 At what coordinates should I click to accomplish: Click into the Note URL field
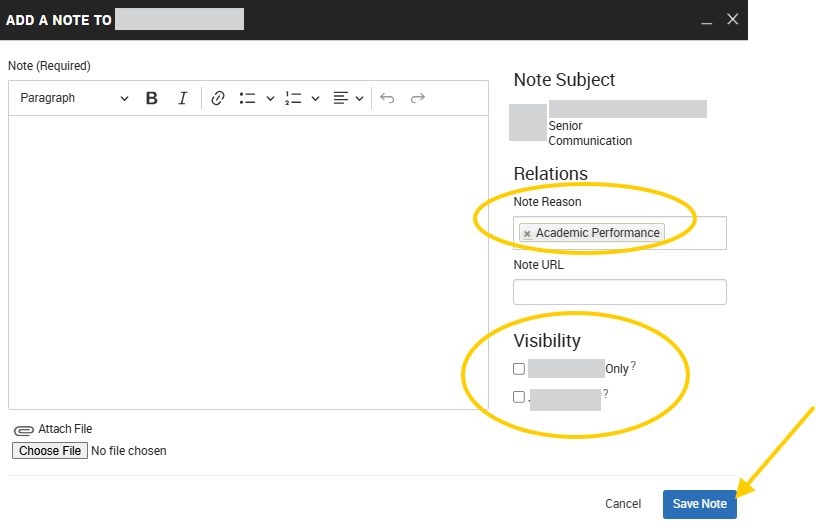click(619, 292)
